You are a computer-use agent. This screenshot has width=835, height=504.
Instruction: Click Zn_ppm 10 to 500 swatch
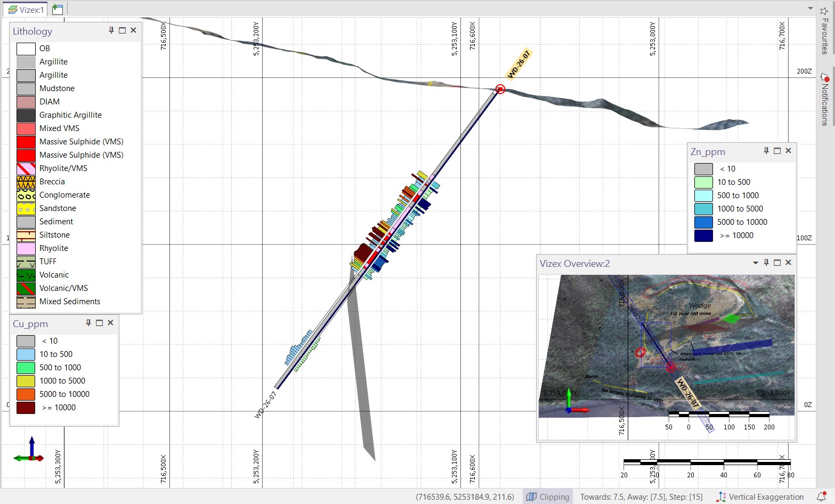pos(704,182)
